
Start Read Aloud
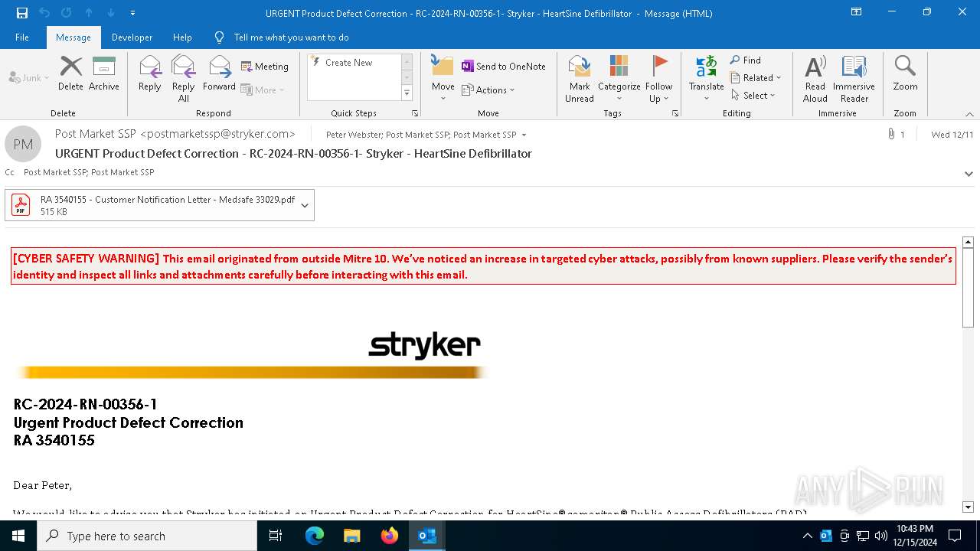[x=815, y=78]
